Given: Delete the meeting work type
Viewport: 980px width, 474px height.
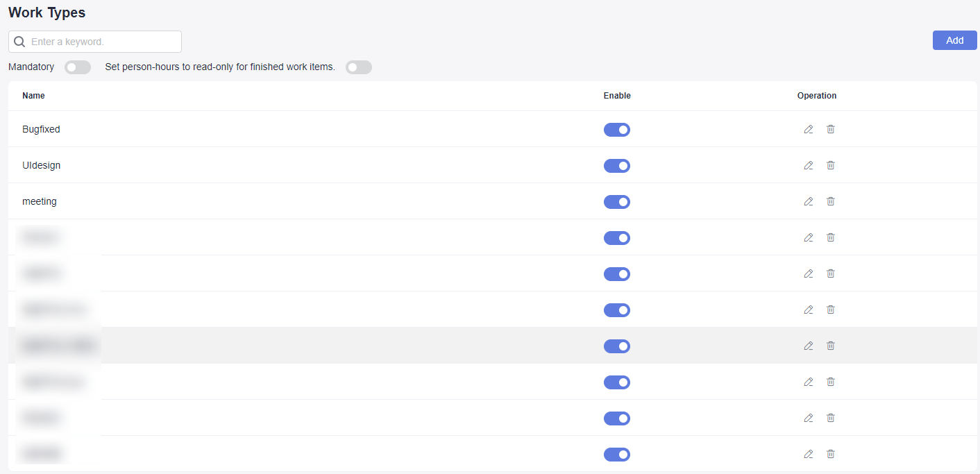Looking at the screenshot, I should 830,201.
